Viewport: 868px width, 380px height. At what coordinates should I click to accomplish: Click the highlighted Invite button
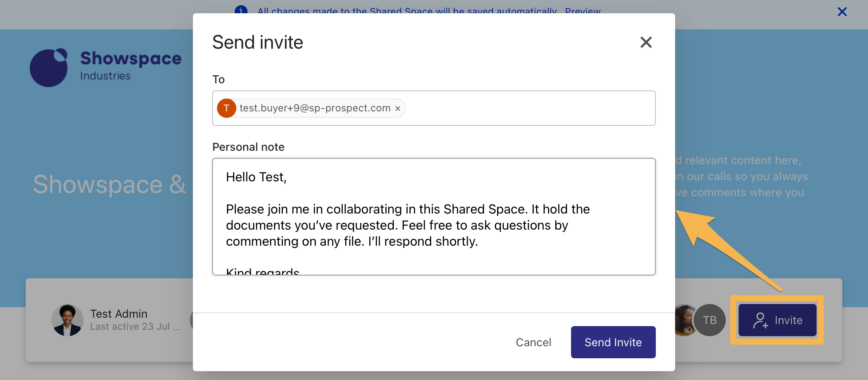(777, 320)
